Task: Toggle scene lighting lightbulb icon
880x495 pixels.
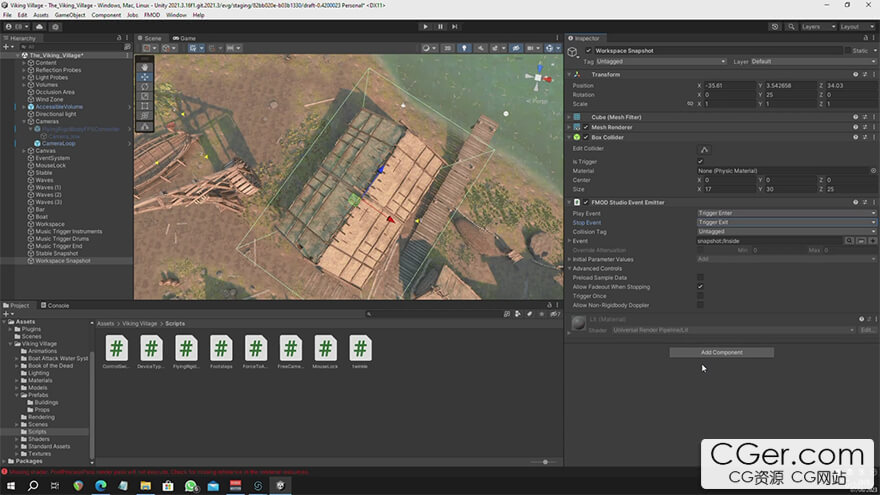Action: 464,48
